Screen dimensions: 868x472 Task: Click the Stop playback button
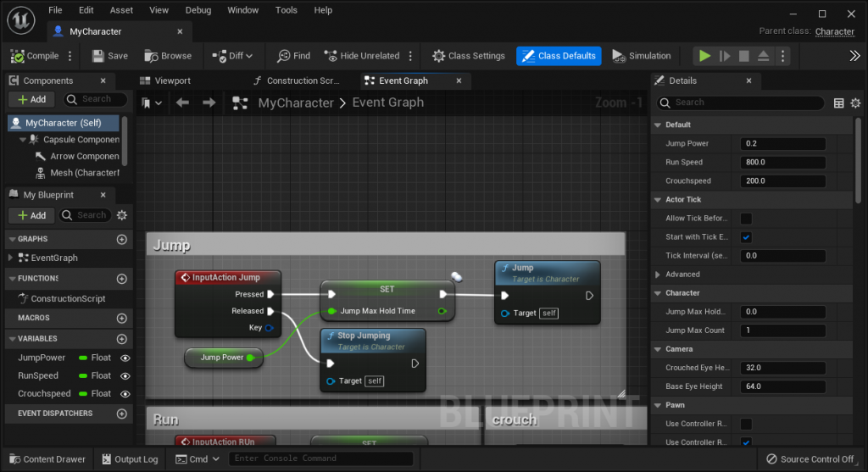(744, 56)
